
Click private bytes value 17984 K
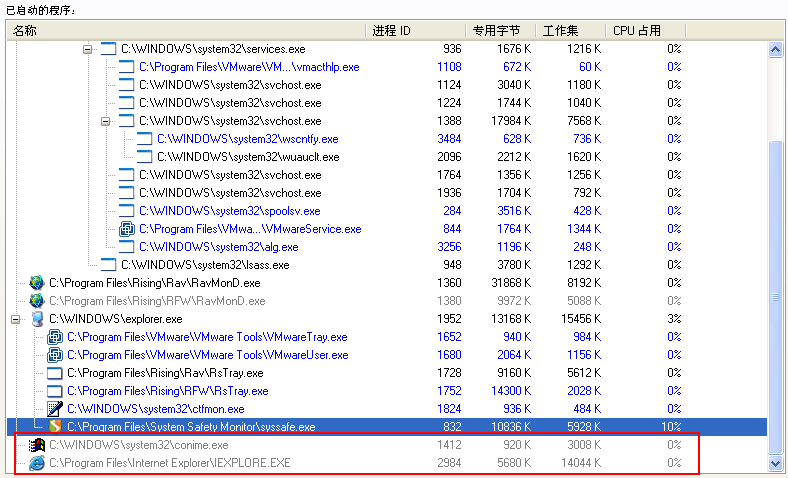pos(511,121)
